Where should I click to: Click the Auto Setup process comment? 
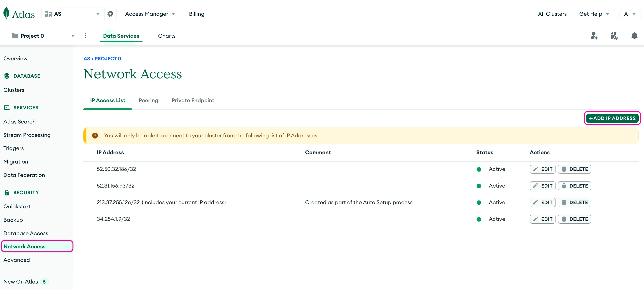(359, 202)
